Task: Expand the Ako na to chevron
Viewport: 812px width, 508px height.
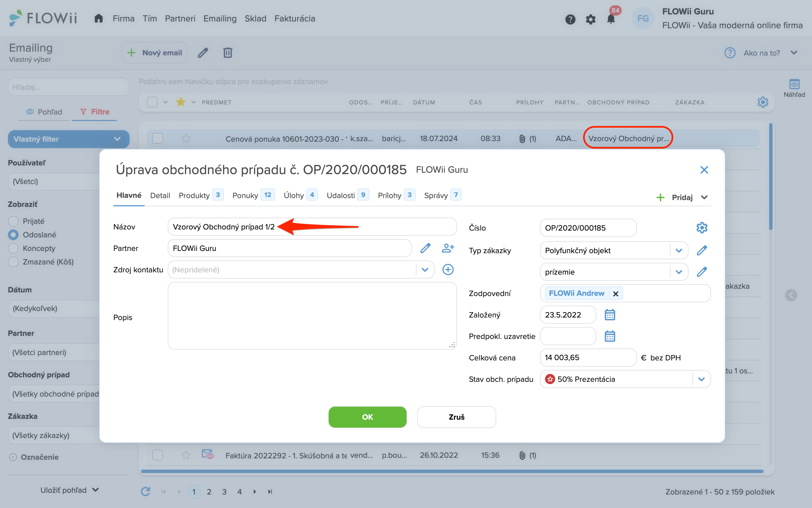Action: pos(794,53)
